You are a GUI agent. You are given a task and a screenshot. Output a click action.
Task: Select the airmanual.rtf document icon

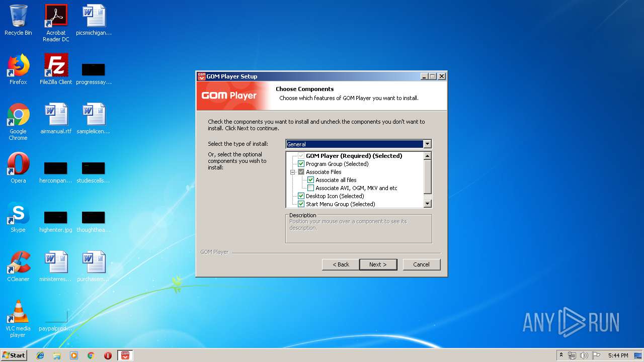pyautogui.click(x=56, y=119)
